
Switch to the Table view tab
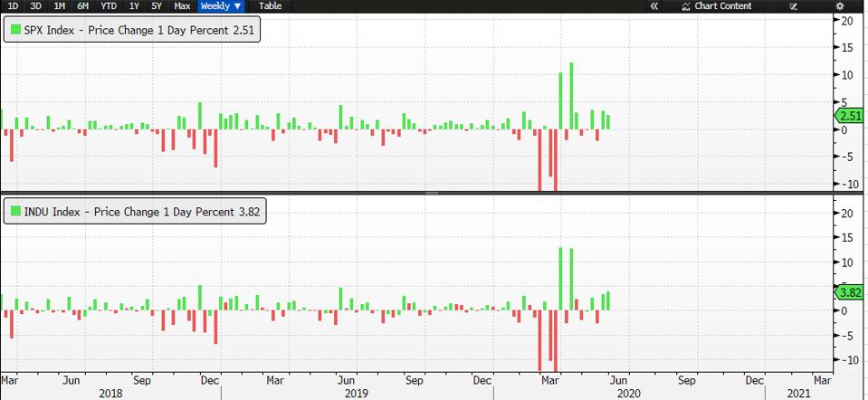point(270,6)
